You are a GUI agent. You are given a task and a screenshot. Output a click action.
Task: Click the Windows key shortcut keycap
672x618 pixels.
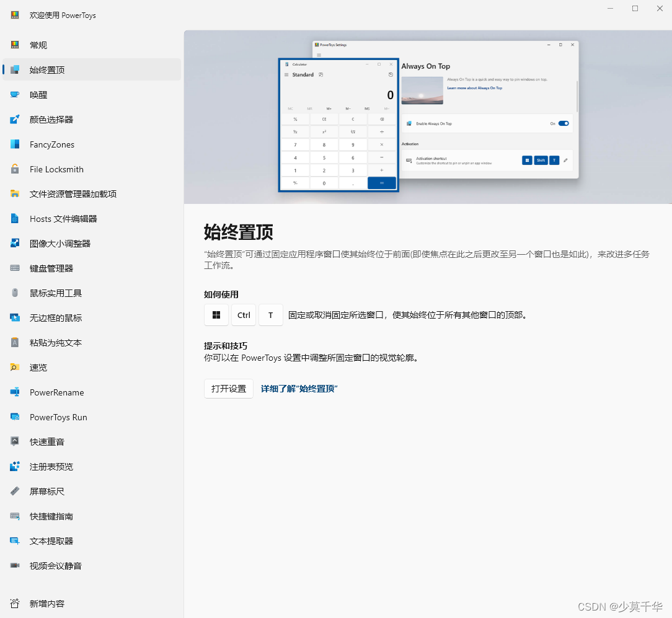click(216, 315)
